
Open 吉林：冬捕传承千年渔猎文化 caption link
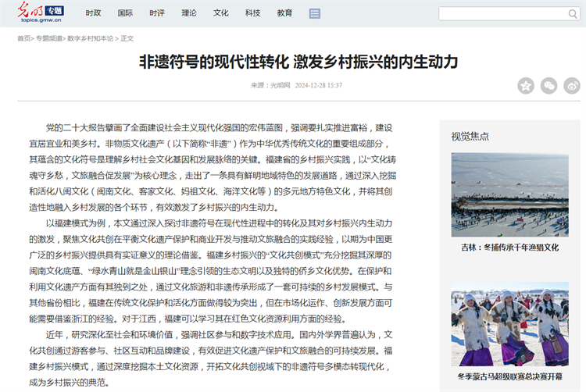pyautogui.click(x=509, y=248)
